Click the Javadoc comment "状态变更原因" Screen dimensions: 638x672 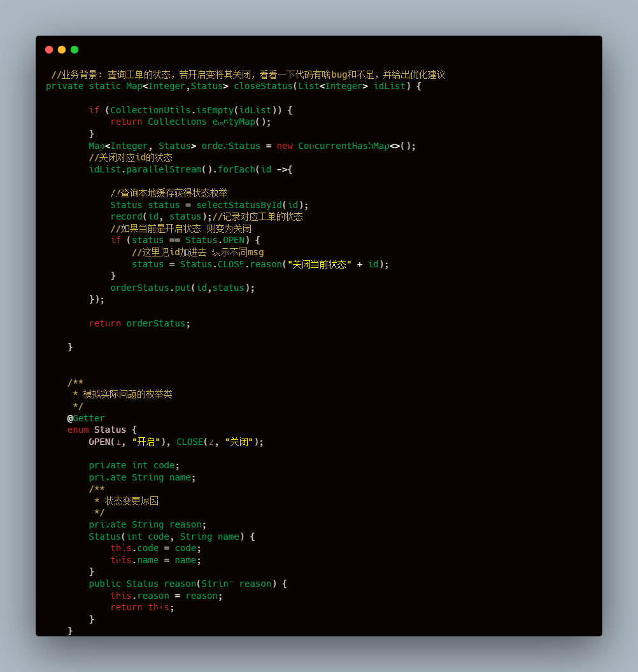(x=132, y=501)
